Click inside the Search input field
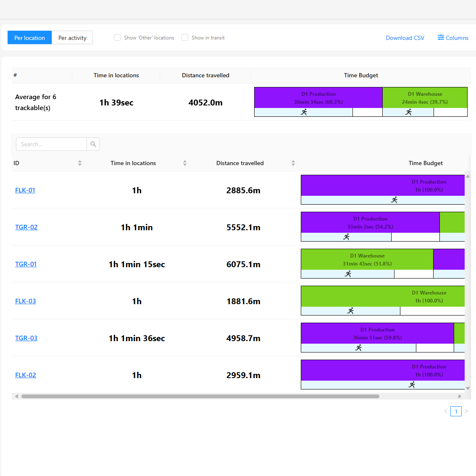 tap(50, 144)
